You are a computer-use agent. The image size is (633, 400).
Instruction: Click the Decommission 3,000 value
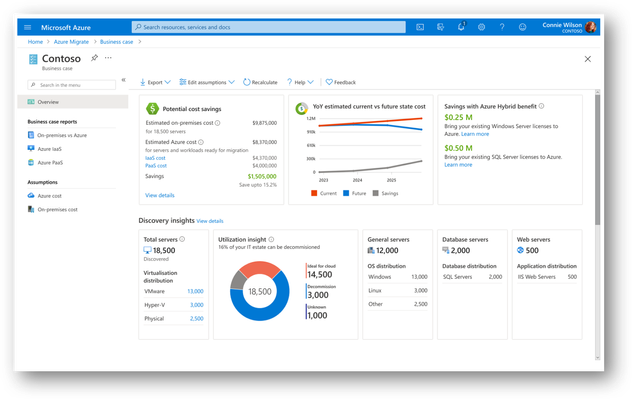318,295
